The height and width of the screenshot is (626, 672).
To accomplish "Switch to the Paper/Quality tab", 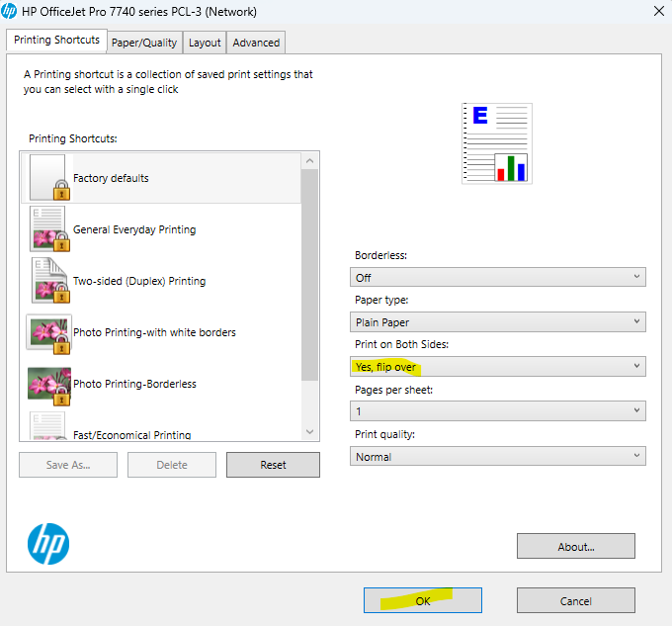I will click(144, 43).
